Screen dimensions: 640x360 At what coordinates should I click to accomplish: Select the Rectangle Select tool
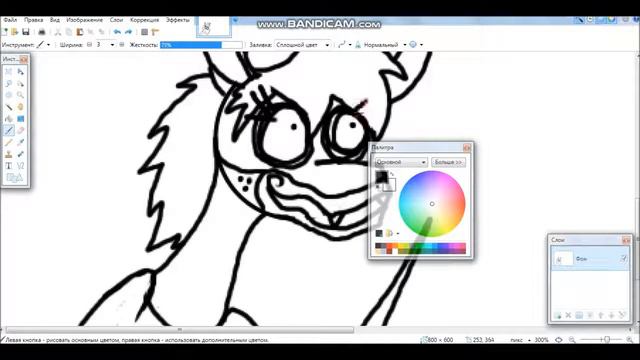(9, 72)
